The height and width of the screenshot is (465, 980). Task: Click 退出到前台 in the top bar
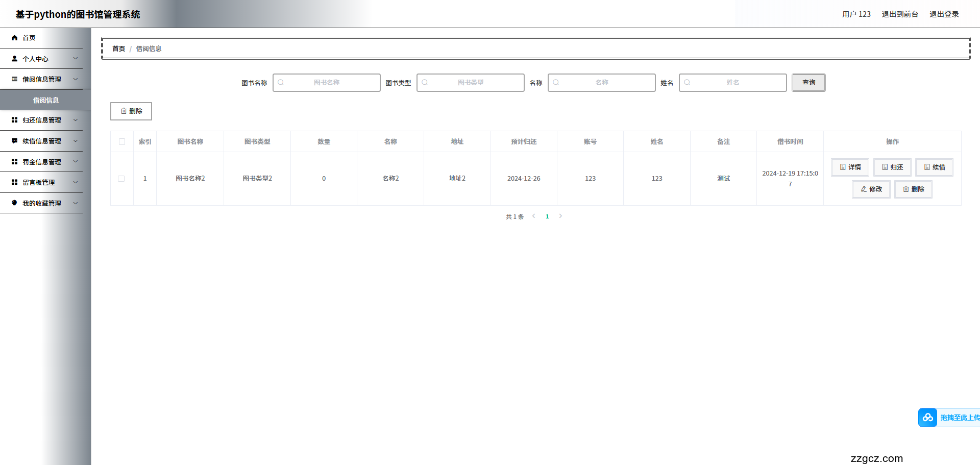(899, 14)
